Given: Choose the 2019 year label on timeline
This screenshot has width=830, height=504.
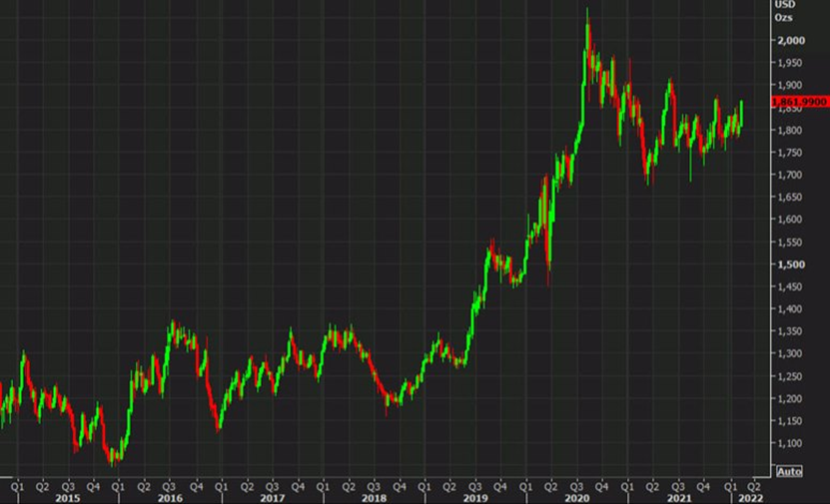Looking at the screenshot, I should 476,496.
